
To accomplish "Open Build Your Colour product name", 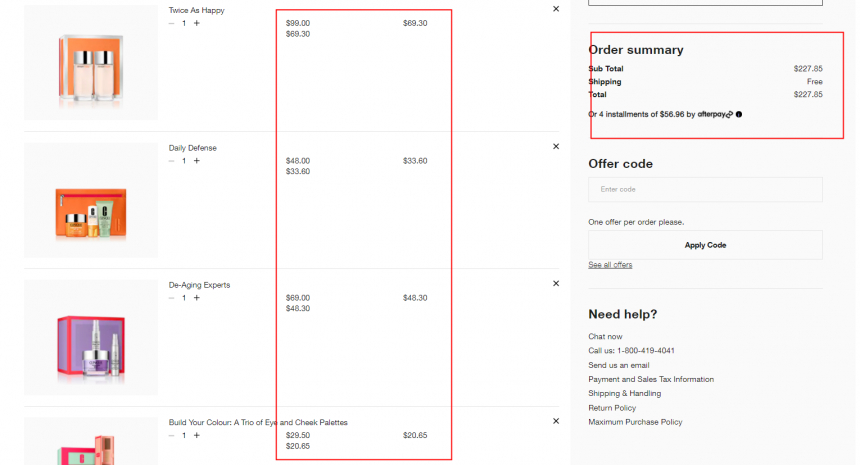I will 258,422.
